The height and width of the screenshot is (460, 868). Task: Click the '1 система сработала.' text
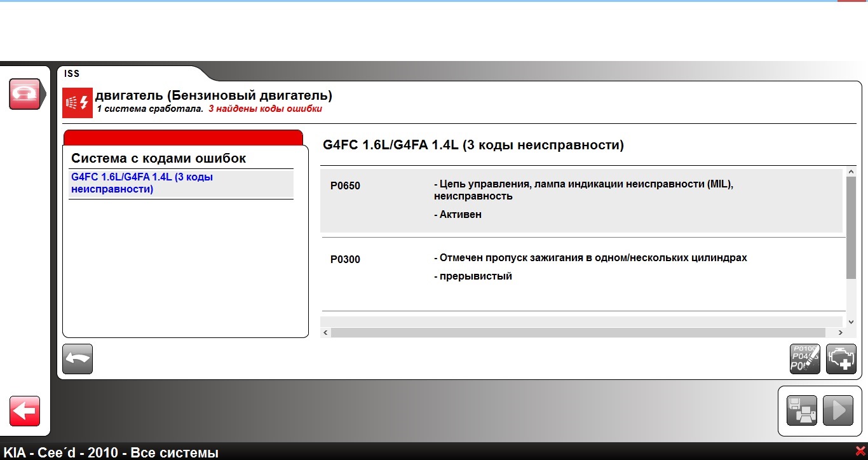coord(150,109)
